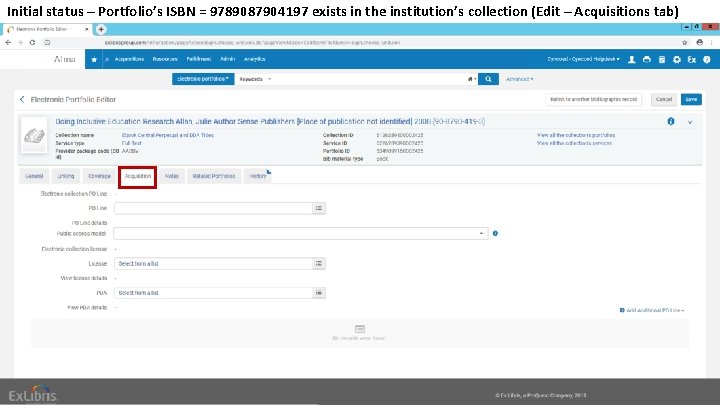Show record info with the blue 'i' icon

(670, 121)
